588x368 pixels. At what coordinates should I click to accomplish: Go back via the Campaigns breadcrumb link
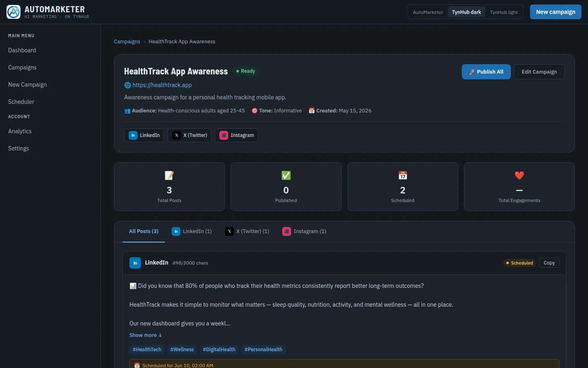pyautogui.click(x=127, y=42)
